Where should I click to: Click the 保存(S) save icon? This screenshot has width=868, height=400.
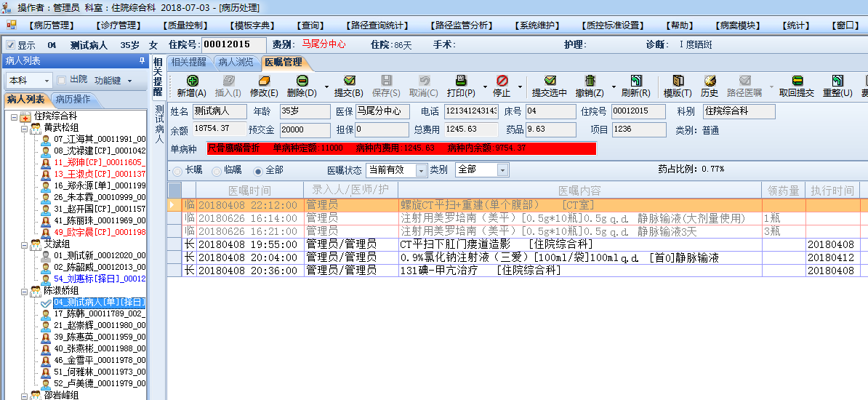tap(387, 81)
